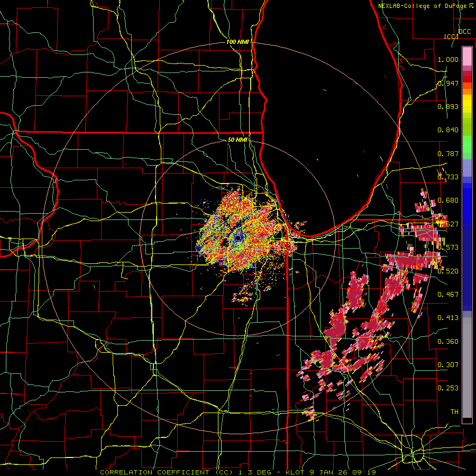Click the DCC label above the color bar
Image resolution: width=476 pixels, height=476 pixels.
464,32
